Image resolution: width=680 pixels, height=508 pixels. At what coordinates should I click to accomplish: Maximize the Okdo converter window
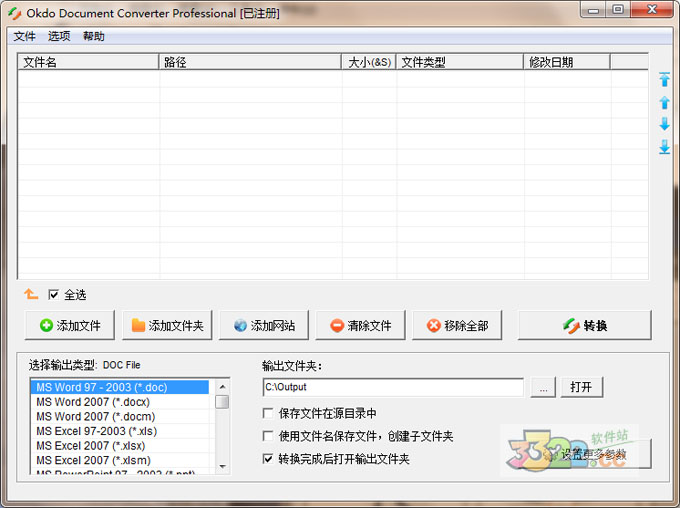[618, 10]
